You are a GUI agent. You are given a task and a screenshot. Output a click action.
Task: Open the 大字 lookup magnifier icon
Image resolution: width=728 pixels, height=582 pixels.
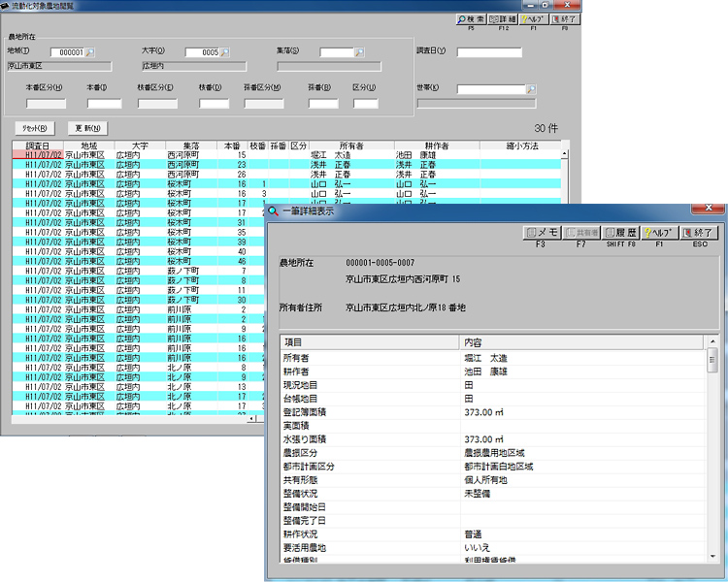225,52
